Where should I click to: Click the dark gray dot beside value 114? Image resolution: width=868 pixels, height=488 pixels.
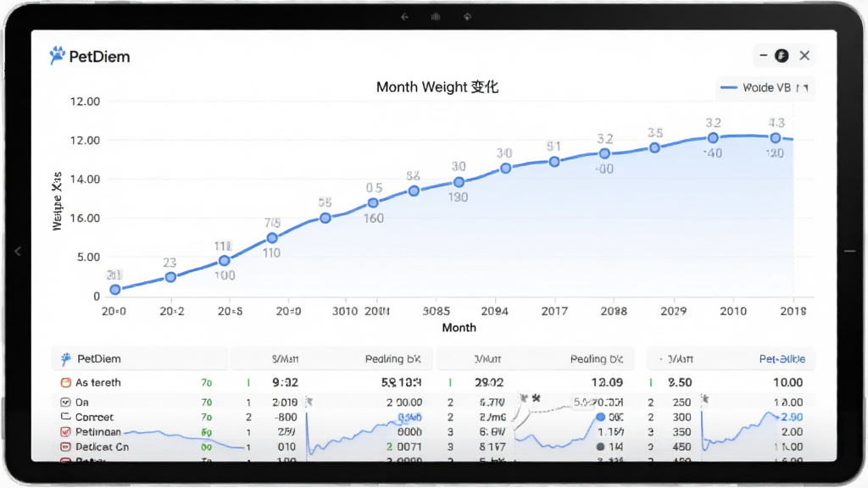[x=601, y=446]
